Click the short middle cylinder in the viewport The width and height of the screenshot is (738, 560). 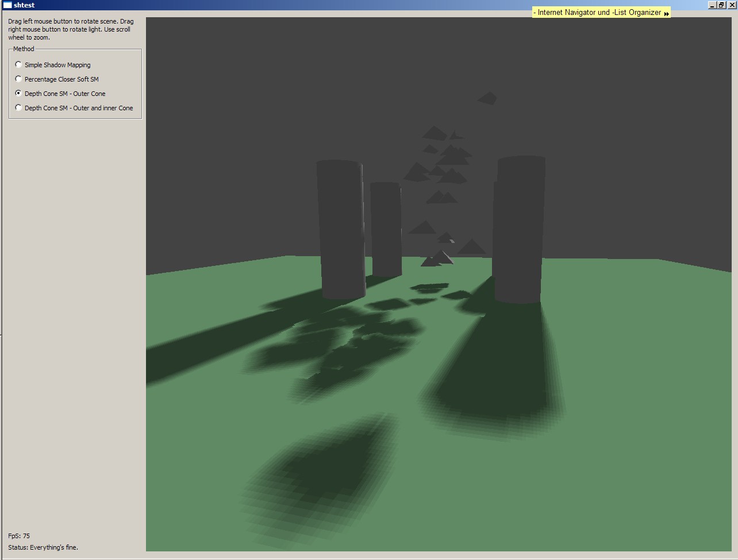point(386,230)
